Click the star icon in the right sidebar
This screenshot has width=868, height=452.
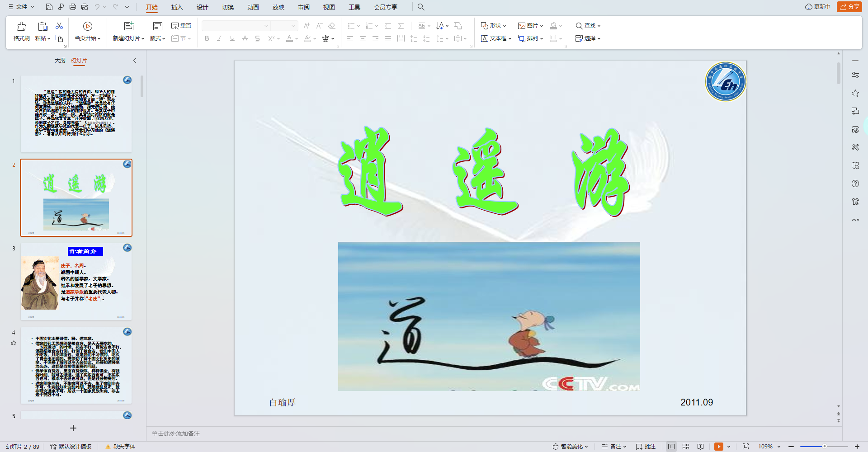point(855,93)
